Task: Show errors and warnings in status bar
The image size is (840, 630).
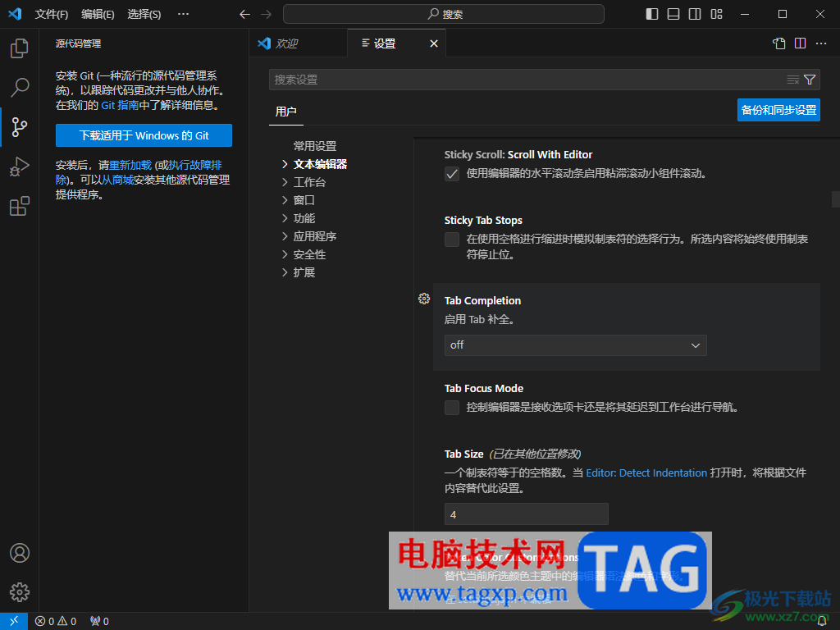Action: (x=56, y=621)
